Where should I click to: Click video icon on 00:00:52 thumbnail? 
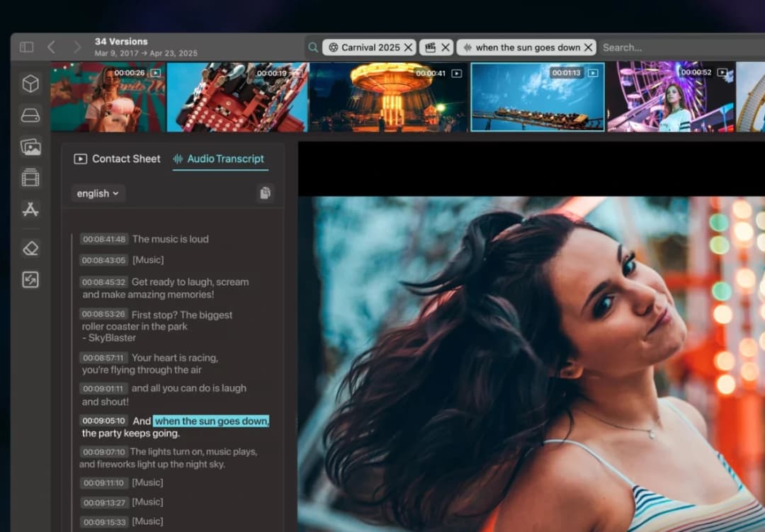pyautogui.click(x=722, y=72)
